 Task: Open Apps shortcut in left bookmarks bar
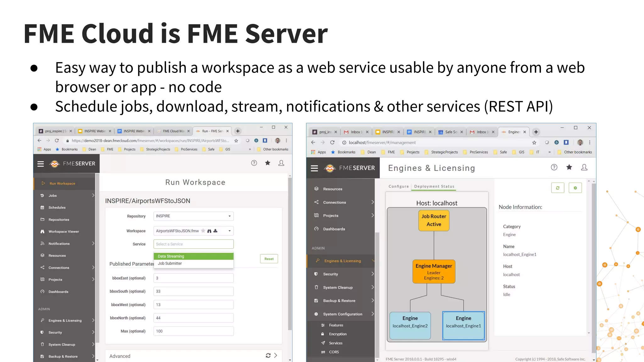pos(44,149)
